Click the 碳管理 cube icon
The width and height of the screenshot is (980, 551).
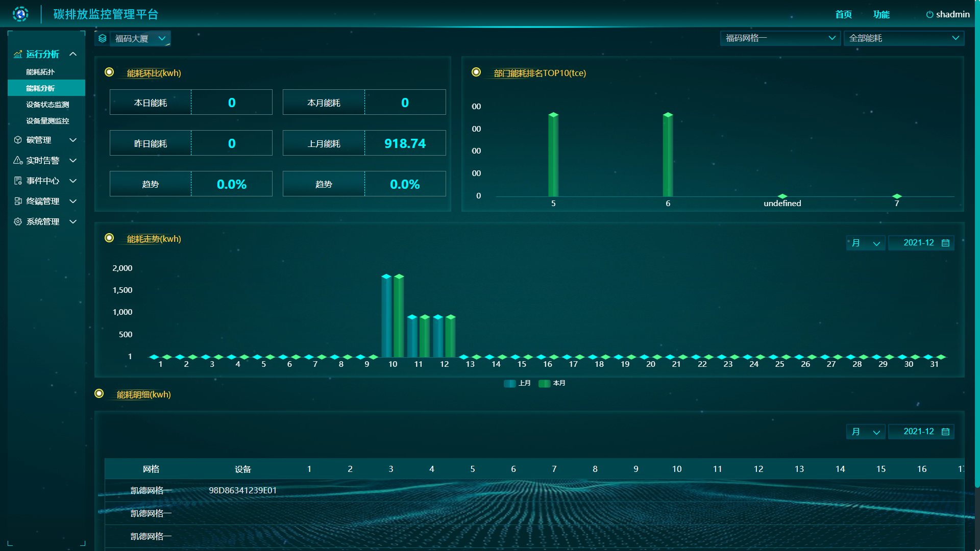tap(18, 140)
